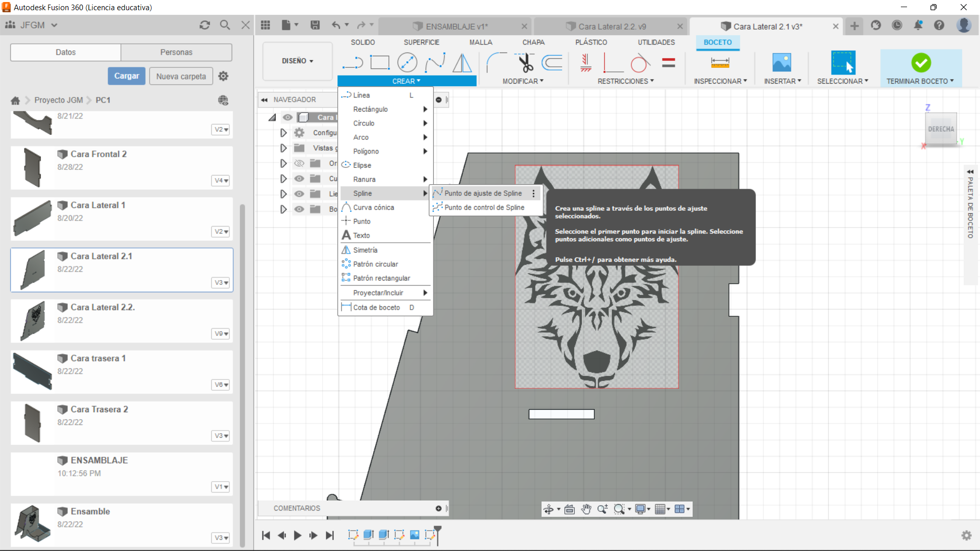980x551 pixels.
Task: Switch to the SUPERFICIE ribbon tab
Action: (x=421, y=42)
